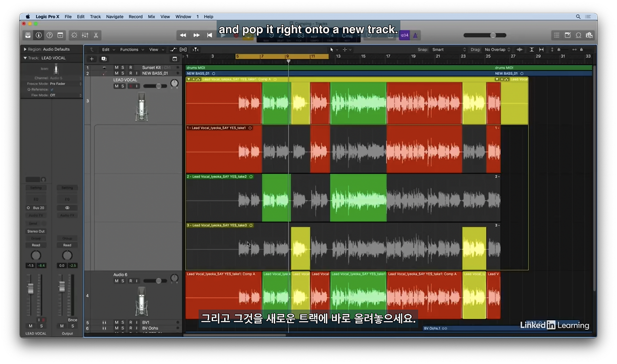Viewport: 617px width, 364px height.
Task: Toggle record enable on LEAD VOCAL track
Action: [130, 86]
